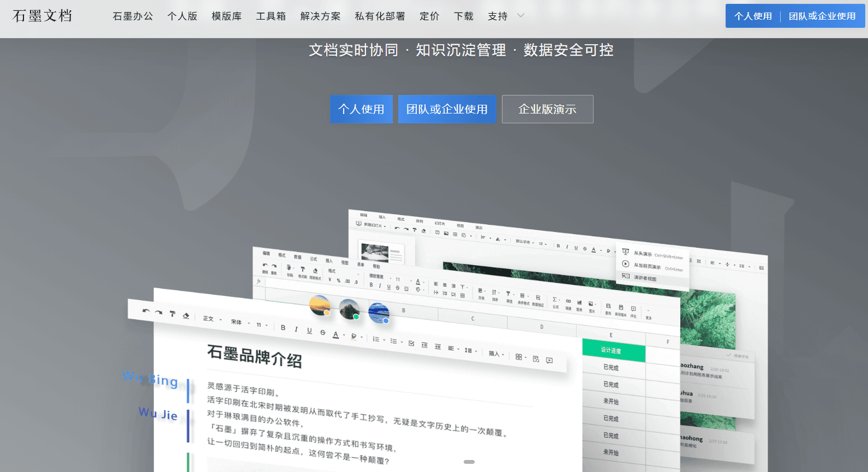Open the 默认字体 font dropdown in slides
Image resolution: width=868 pixels, height=472 pixels.
click(x=525, y=241)
